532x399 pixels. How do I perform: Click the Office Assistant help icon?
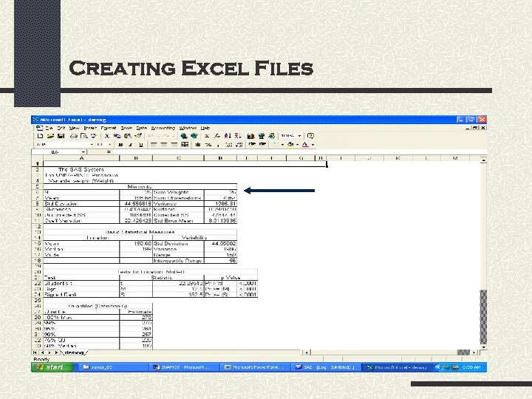pos(310,136)
